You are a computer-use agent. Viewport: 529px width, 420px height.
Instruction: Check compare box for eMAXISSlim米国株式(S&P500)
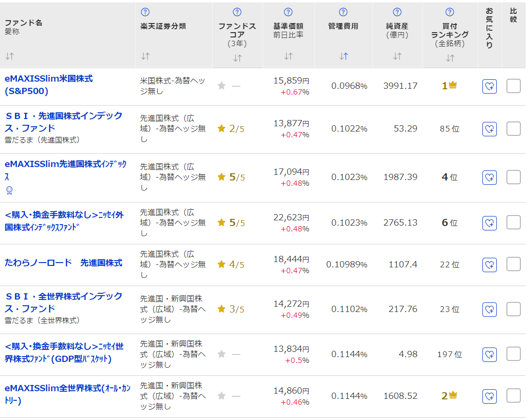[x=514, y=86]
